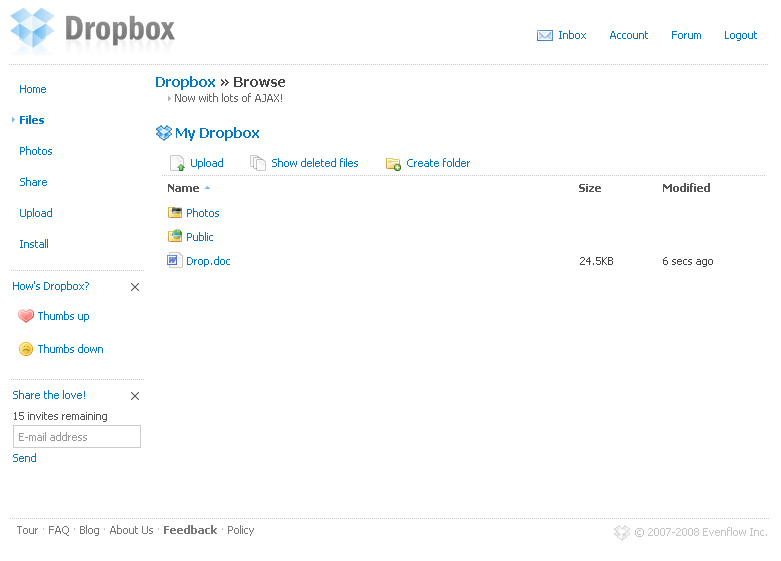
Task: Click the My Dropbox box icon
Action: (163, 133)
